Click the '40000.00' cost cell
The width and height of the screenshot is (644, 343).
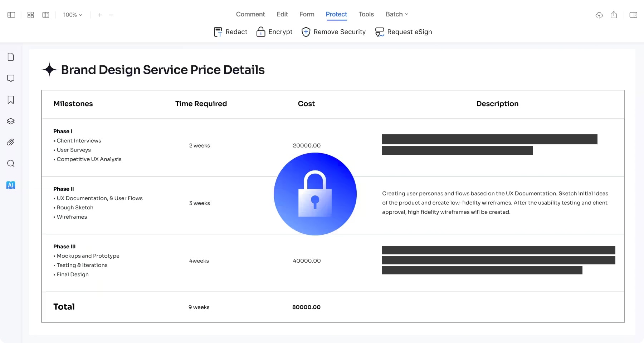tap(307, 261)
